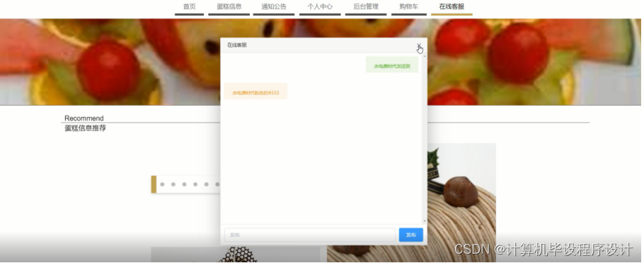Open the 首页 navigation tab
Image resolution: width=644 pixels, height=263 pixels.
[x=190, y=6]
